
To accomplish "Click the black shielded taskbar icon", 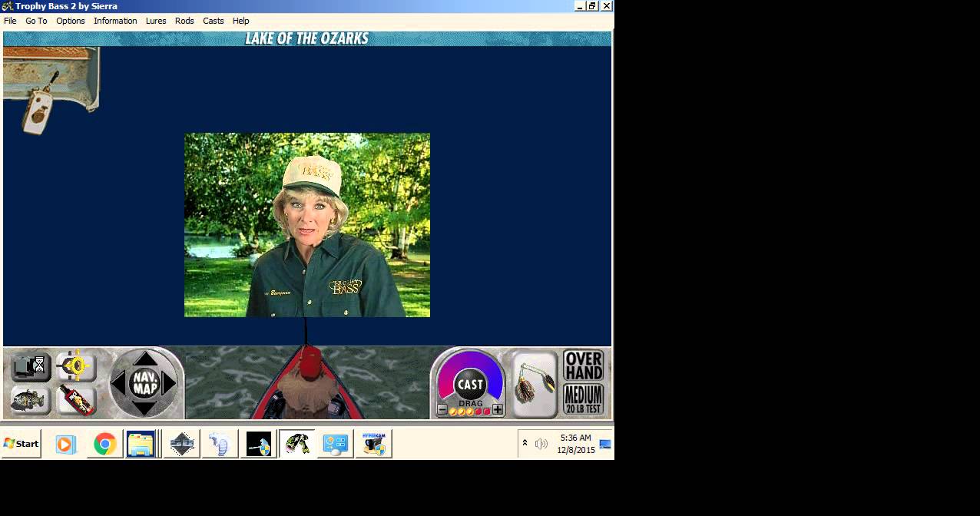I will click(258, 444).
